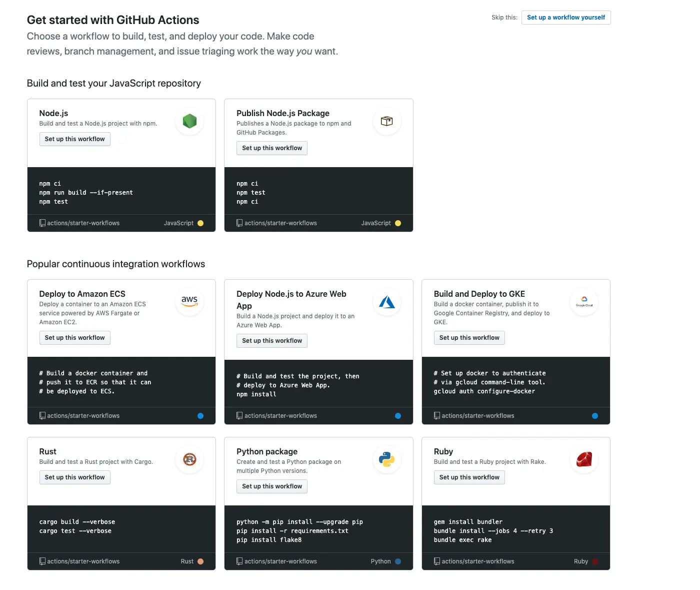Click the 'Publish Node.js Package' title
Image resolution: width=700 pixels, height=590 pixels.
click(283, 114)
